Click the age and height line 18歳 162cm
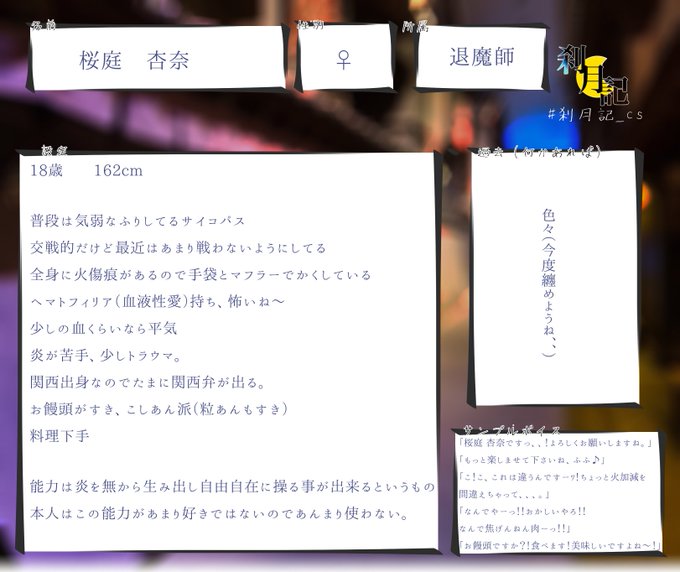Screen dimensions: 680x572 [x=86, y=170]
